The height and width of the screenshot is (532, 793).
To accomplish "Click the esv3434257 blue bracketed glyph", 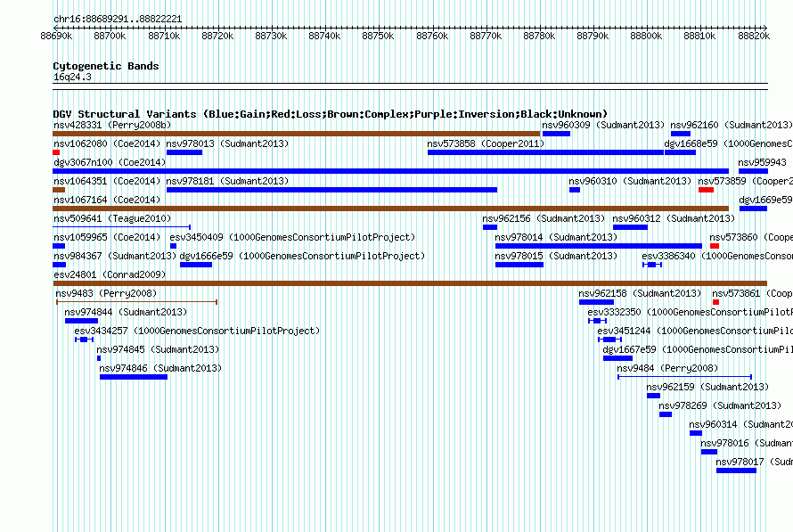I will click(x=84, y=340).
